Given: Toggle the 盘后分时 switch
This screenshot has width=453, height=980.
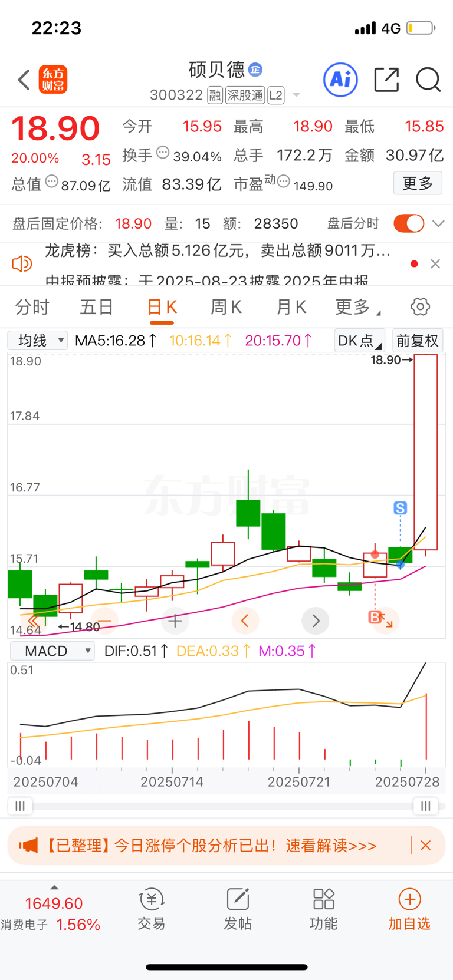Looking at the screenshot, I should [x=409, y=223].
